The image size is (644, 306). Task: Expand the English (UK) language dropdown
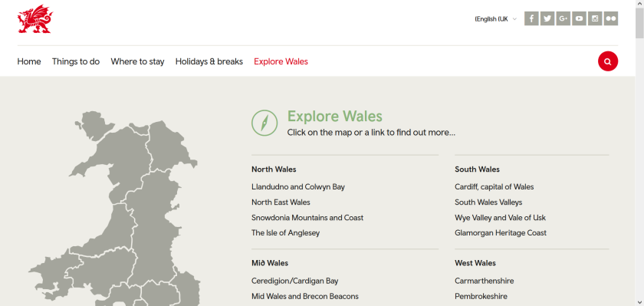(496, 19)
